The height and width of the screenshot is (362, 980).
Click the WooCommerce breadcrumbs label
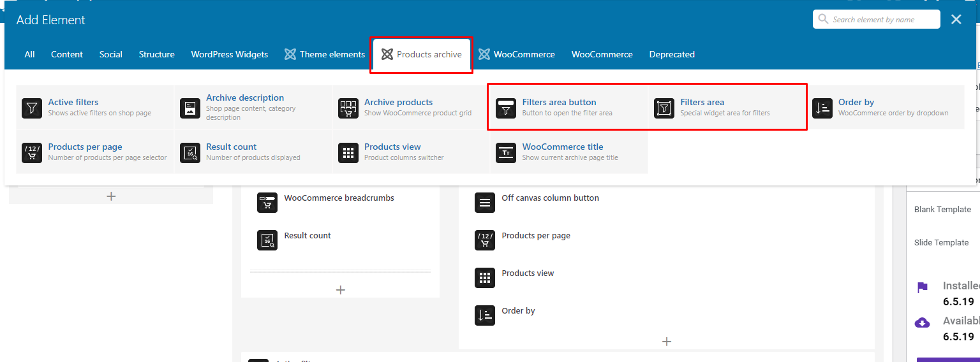[339, 198]
